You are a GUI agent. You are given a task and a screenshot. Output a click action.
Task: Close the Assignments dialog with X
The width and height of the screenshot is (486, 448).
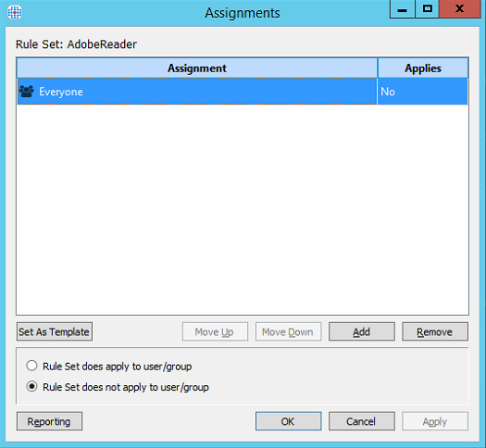click(x=459, y=9)
